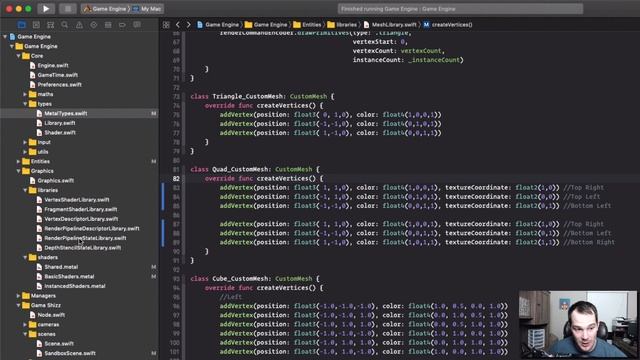Open the Find navigator
Image resolution: width=640 pixels, height=360 pixels.
click(64, 25)
